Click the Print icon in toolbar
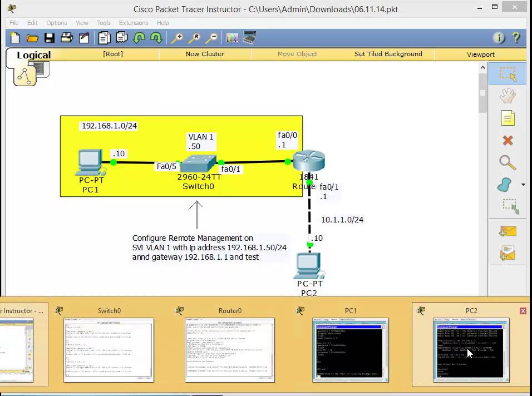Image resolution: width=532 pixels, height=396 pixels. click(67, 38)
